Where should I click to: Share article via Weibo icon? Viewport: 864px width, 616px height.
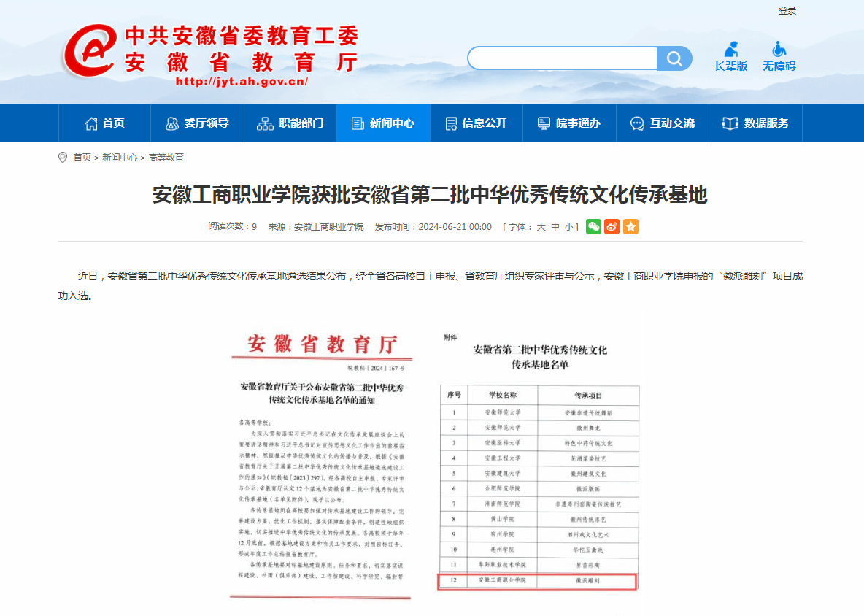(612, 226)
